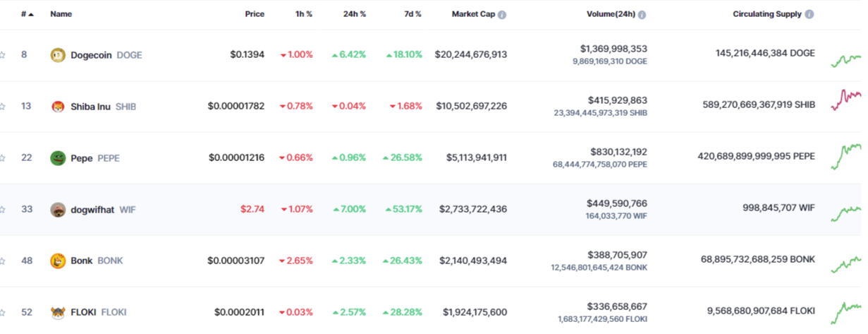Click the Shiba Inu coin logo icon

(58, 107)
